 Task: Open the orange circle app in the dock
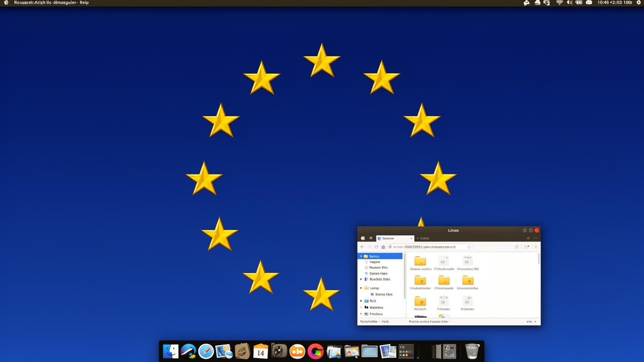[297, 352]
